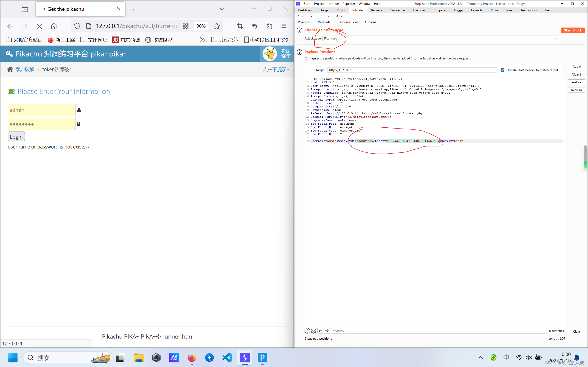This screenshot has width=588, height=367.
Task: Go to next search match arrow
Action: point(327,331)
